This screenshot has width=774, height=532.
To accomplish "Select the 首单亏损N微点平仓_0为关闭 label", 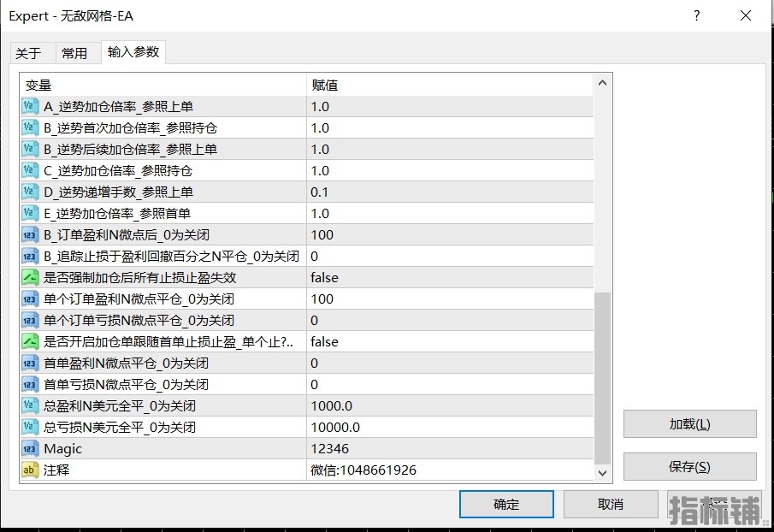I will tap(126, 385).
